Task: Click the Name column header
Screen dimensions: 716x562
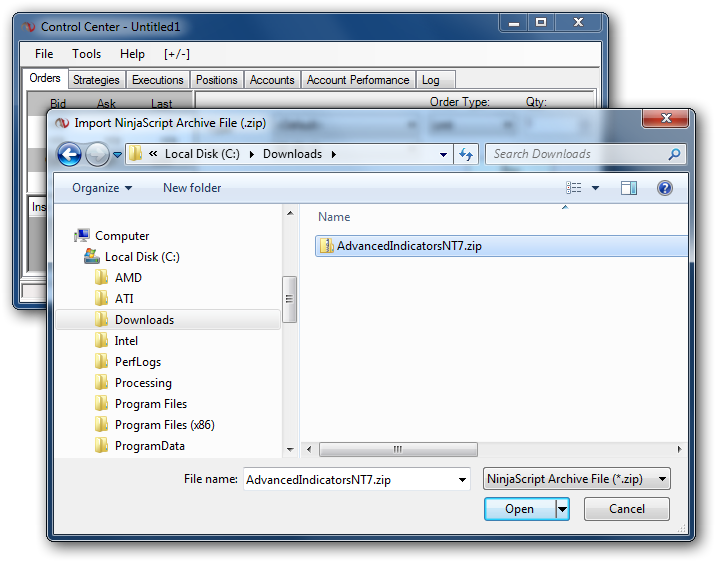Action: point(334,217)
